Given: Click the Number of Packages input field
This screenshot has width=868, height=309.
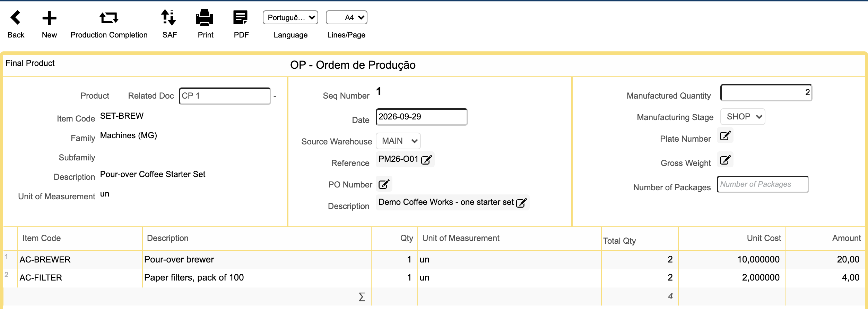Looking at the screenshot, I should pos(763,184).
